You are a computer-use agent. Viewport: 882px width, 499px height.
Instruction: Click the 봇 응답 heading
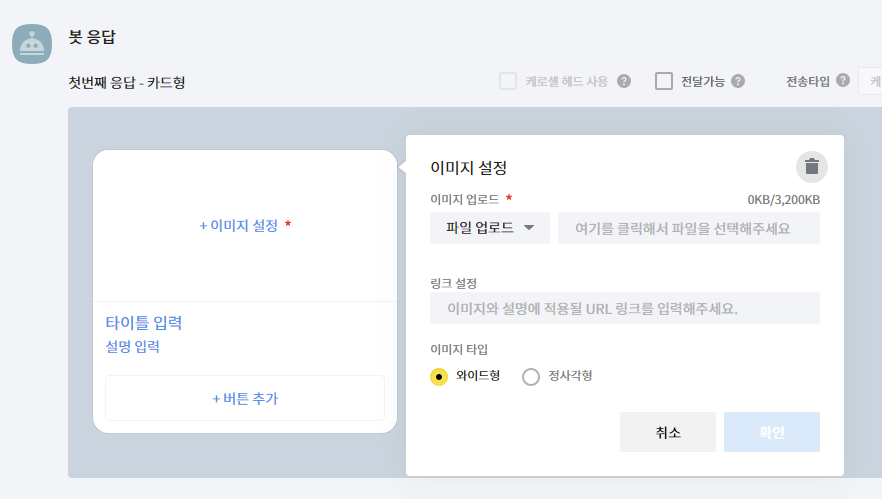[92, 37]
